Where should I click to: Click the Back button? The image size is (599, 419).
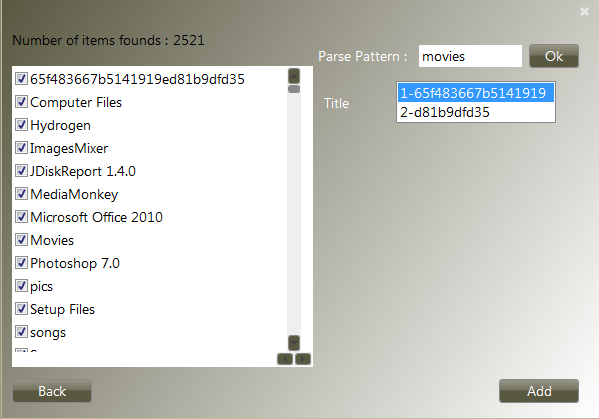(x=52, y=391)
